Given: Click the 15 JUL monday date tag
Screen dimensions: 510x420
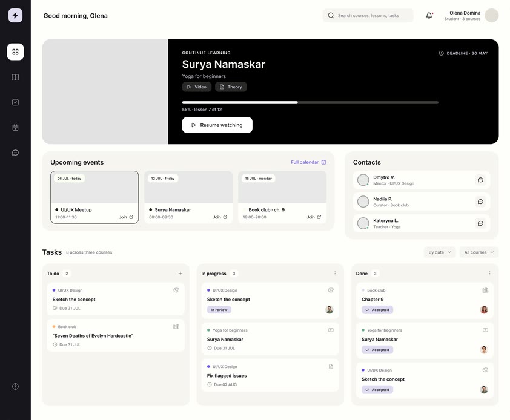Looking at the screenshot, I should [x=258, y=178].
